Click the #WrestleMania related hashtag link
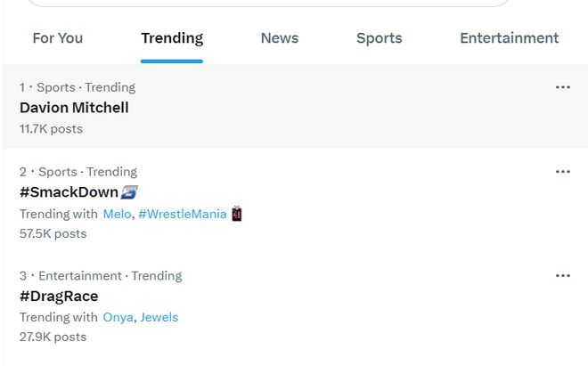588x366 pixels. click(183, 214)
